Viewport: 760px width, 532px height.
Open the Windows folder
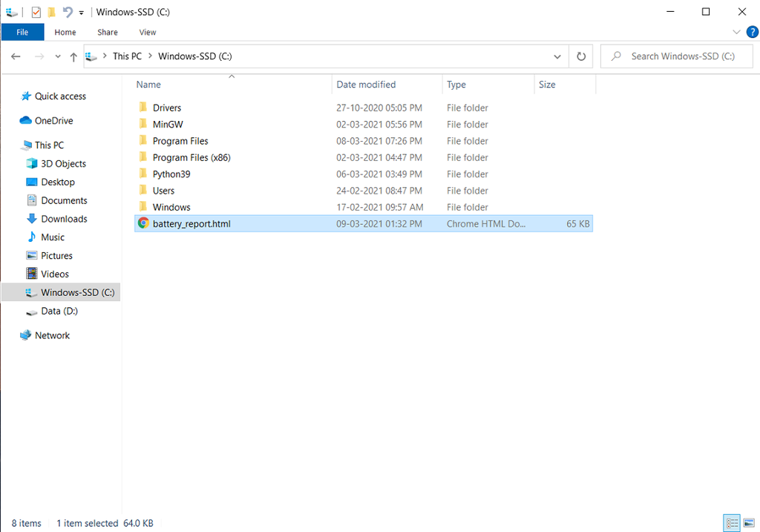click(171, 206)
